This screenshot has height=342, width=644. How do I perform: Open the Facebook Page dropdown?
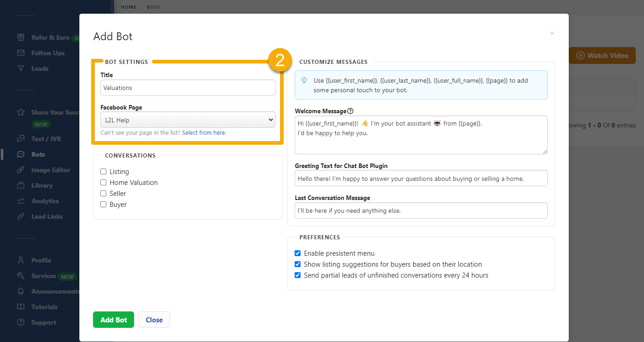click(x=187, y=119)
